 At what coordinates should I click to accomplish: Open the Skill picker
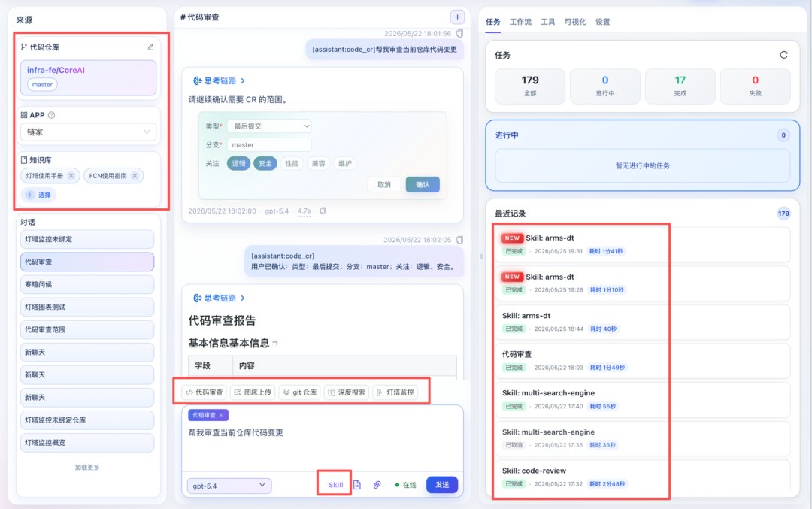335,485
